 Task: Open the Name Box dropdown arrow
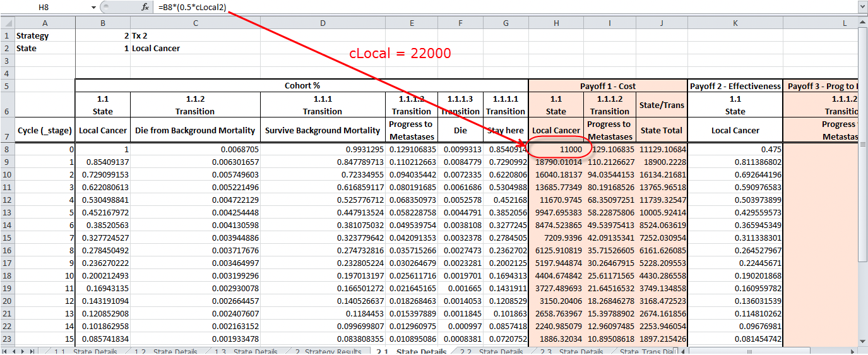point(93,7)
